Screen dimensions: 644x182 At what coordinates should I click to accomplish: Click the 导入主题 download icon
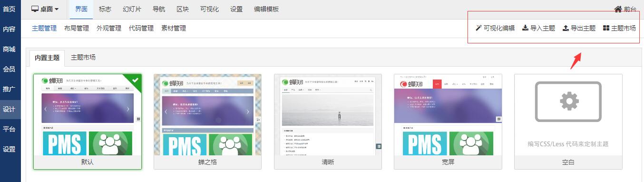[x=525, y=28]
